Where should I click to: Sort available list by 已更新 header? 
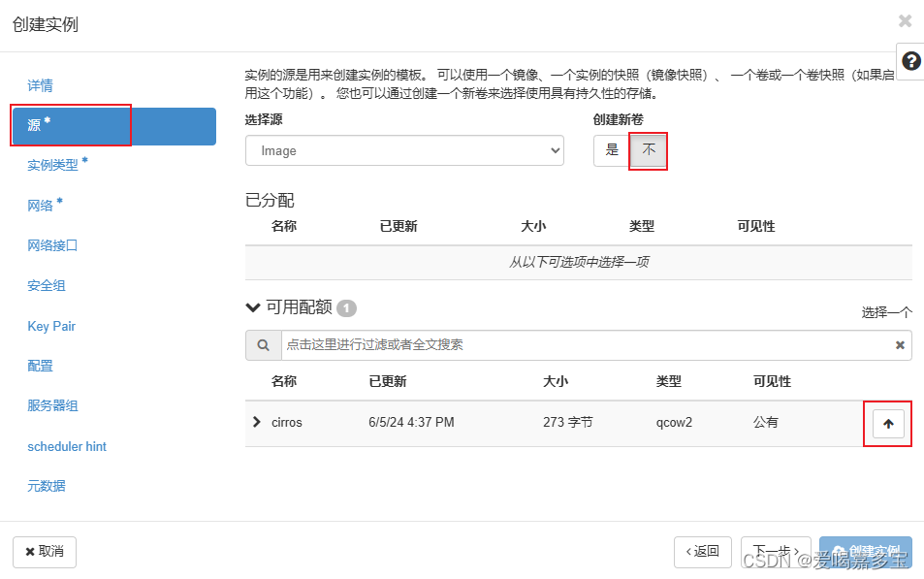pyautogui.click(x=388, y=381)
